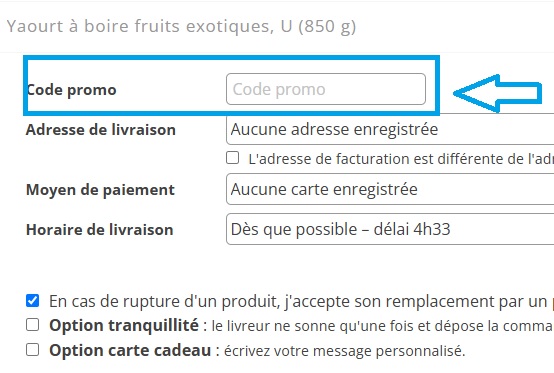Select the Yaourt à boire fruits exotiques product title
The width and height of the screenshot is (554, 373).
tap(181, 26)
